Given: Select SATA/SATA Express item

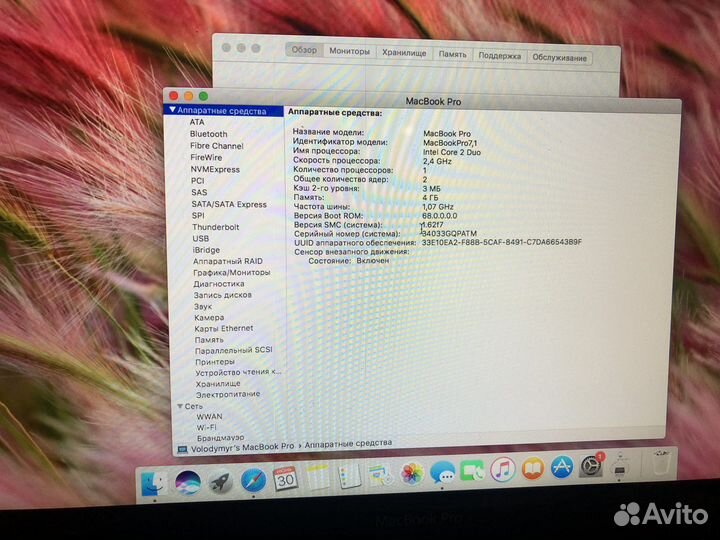Looking at the screenshot, I should (x=229, y=204).
